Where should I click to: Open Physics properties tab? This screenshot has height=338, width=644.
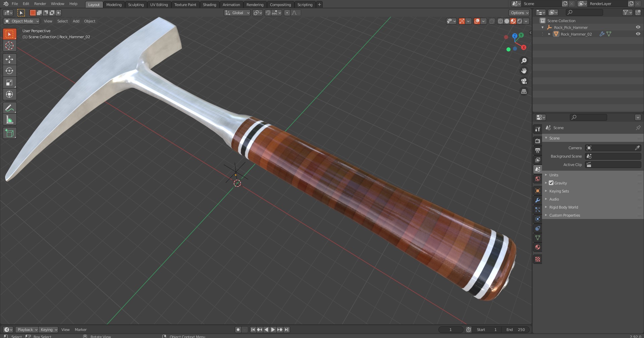(x=538, y=219)
